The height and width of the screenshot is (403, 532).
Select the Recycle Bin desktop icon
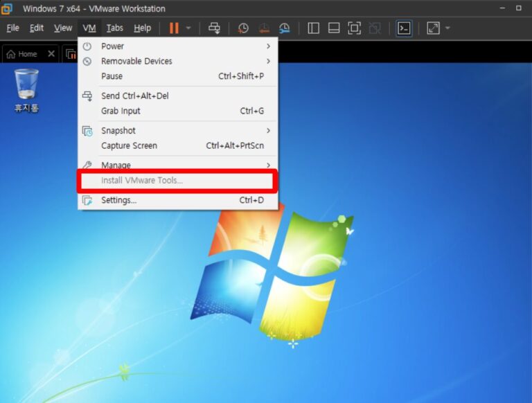(26, 90)
